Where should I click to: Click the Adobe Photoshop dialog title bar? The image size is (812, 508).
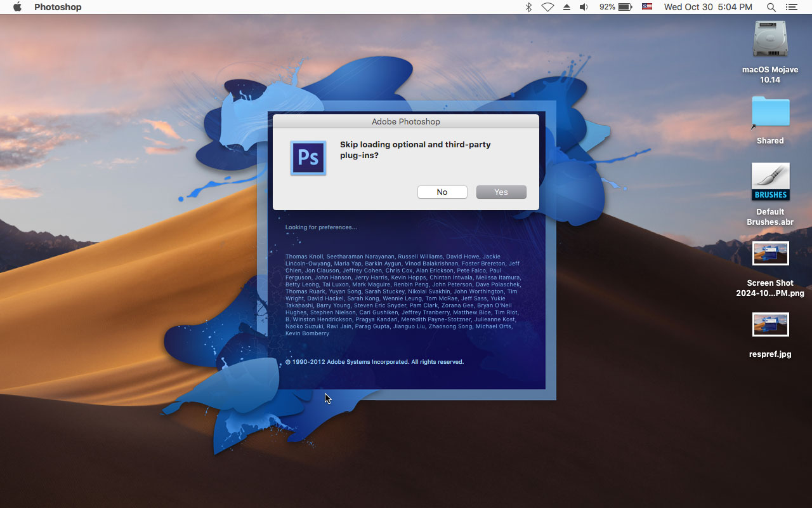tap(406, 121)
